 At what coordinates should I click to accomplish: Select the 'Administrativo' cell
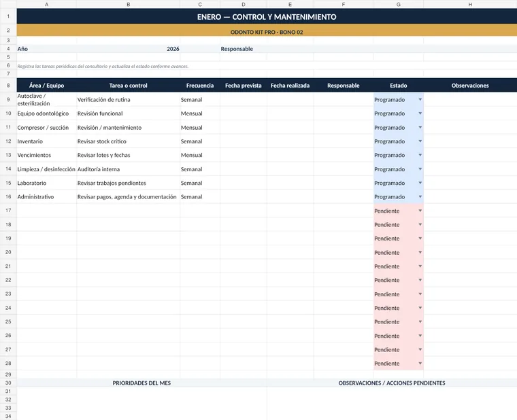(x=46, y=196)
